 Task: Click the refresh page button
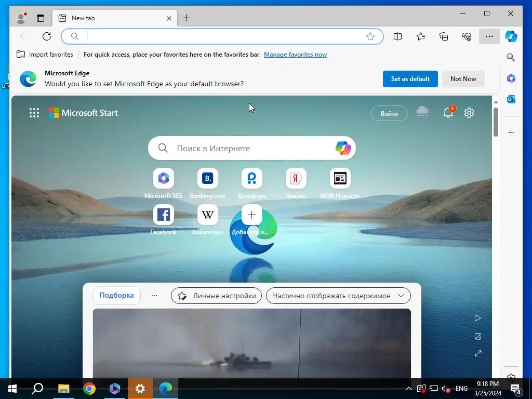[x=47, y=36]
